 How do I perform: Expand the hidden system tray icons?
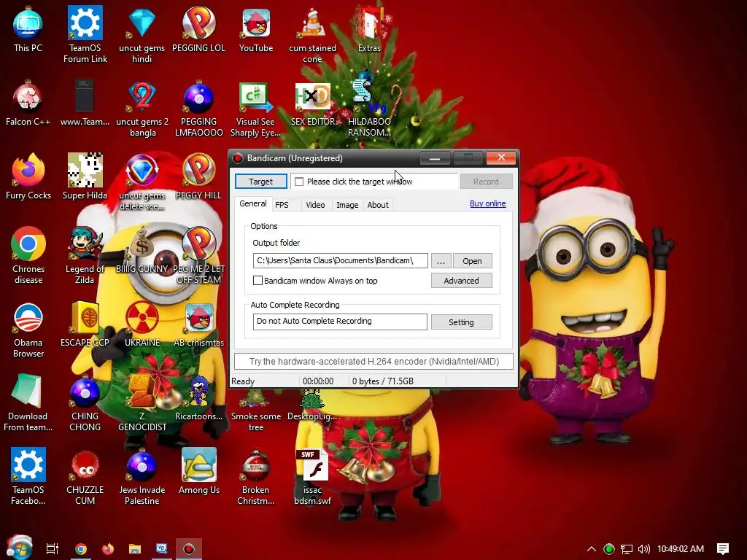point(591,548)
